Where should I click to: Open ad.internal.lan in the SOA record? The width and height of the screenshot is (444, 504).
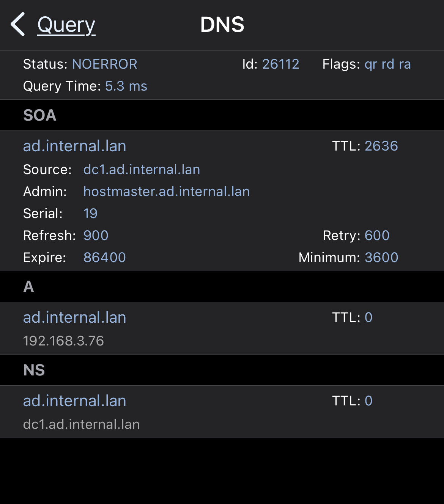coord(74,146)
